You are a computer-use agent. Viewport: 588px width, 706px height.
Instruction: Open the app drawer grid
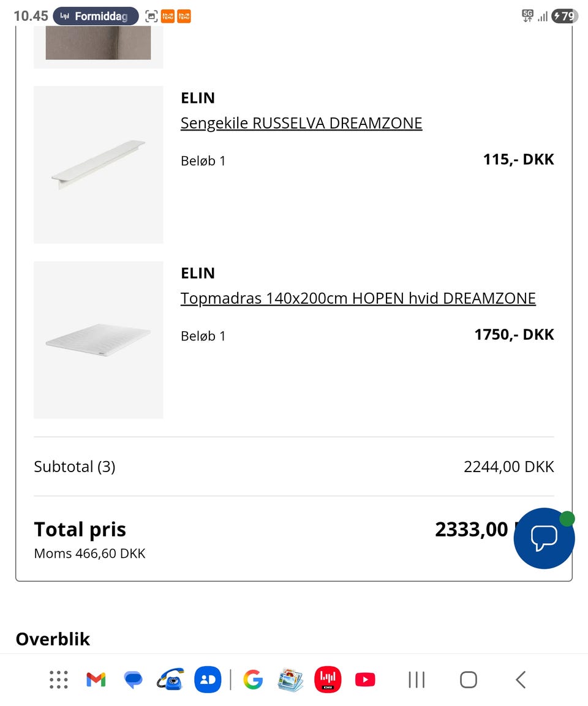tap(59, 680)
